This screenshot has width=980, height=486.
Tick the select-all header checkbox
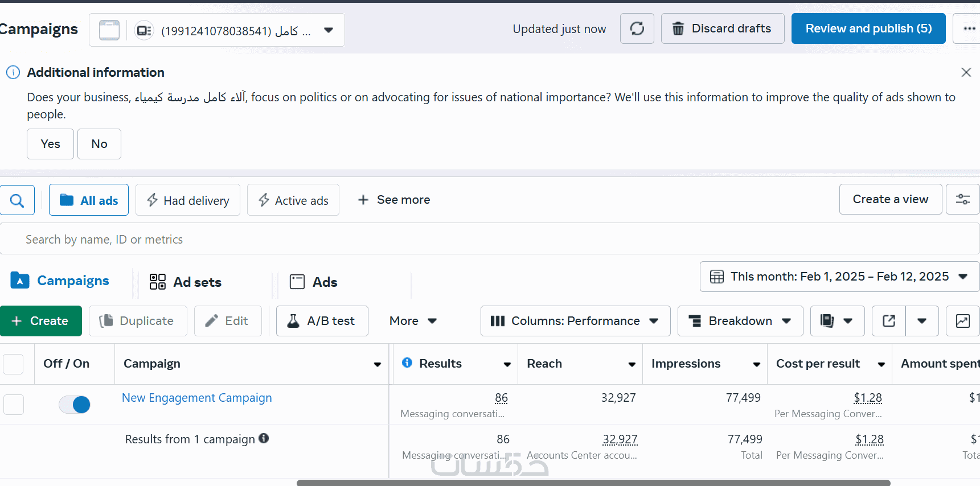pyautogui.click(x=14, y=364)
